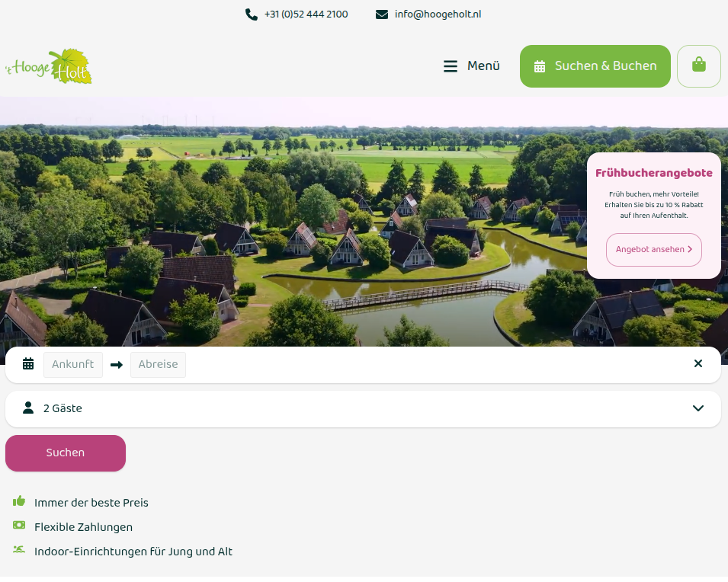Click the Suchen & Buchen button
The width and height of the screenshot is (728, 582).
595,66
